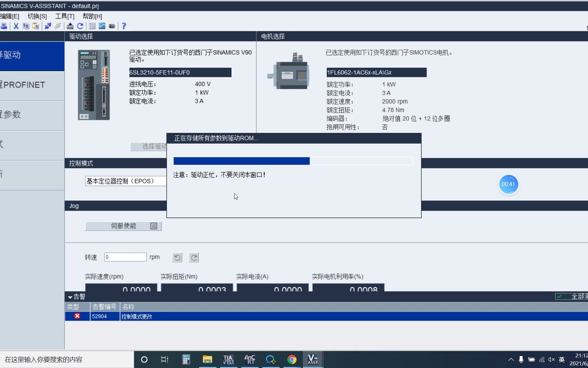The image size is (588, 368).
Task: Open the trace curve chart icon
Action: 102,26
